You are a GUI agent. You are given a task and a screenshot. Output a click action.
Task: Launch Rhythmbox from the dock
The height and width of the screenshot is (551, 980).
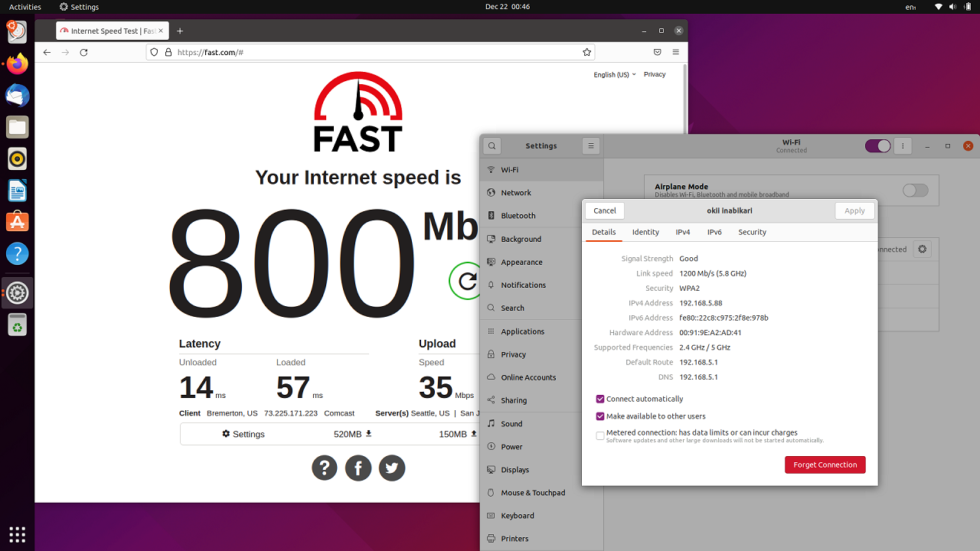[17, 158]
